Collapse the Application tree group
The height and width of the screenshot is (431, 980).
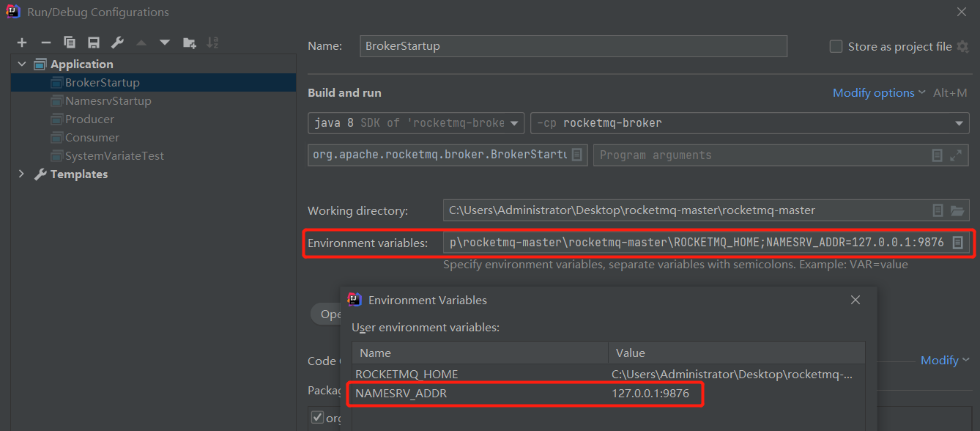(x=21, y=64)
